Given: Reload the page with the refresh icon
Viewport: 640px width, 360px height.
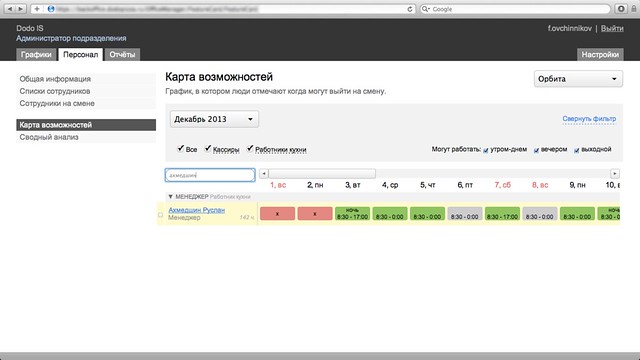Looking at the screenshot, I should tap(410, 9).
